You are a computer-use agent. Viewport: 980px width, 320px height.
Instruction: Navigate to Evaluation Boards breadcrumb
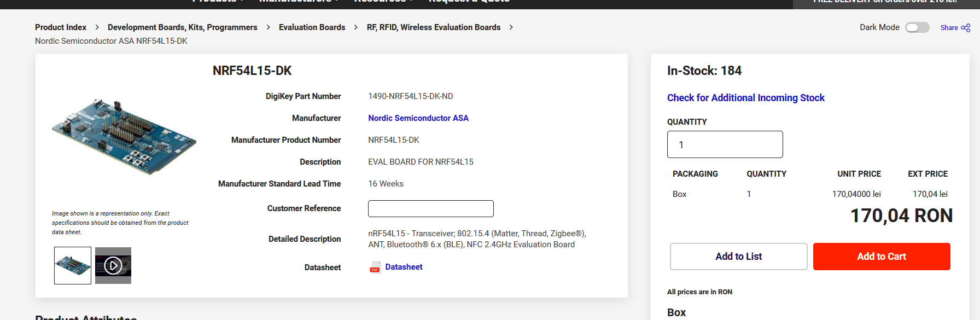coord(312,27)
